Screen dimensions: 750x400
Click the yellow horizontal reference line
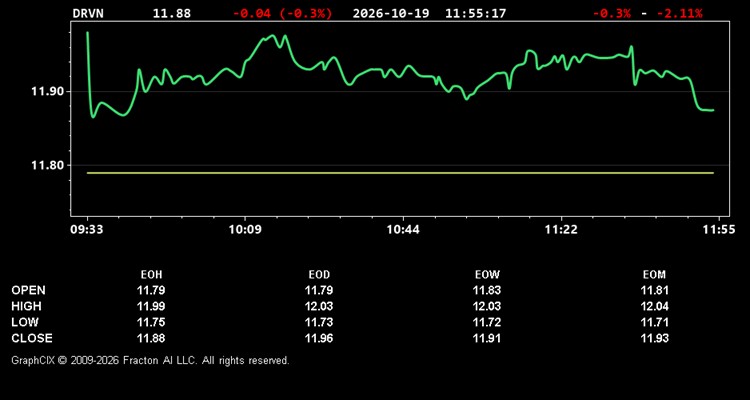pyautogui.click(x=400, y=173)
